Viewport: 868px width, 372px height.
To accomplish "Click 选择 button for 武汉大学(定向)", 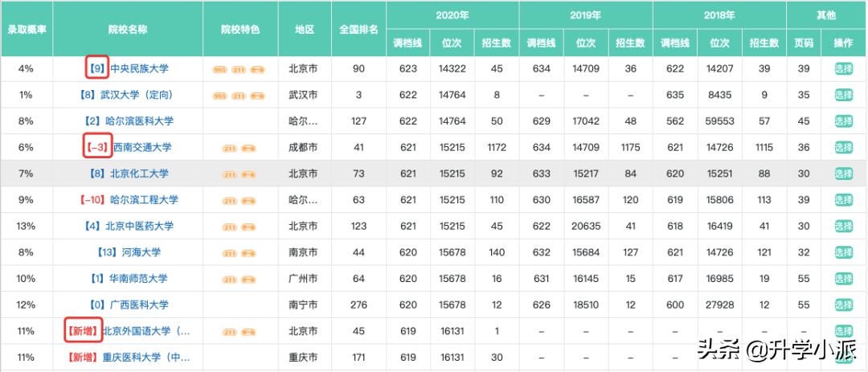I will tap(844, 96).
